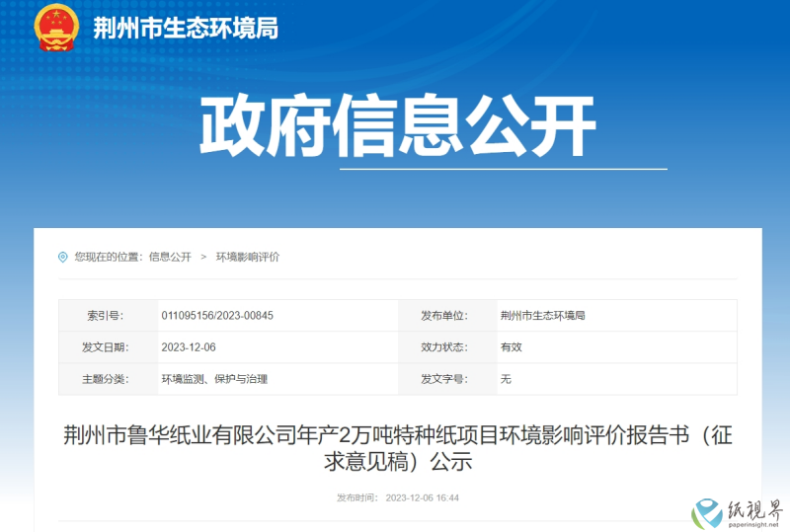
Task: Select index number 011095156/2023-00845
Action: [217, 316]
